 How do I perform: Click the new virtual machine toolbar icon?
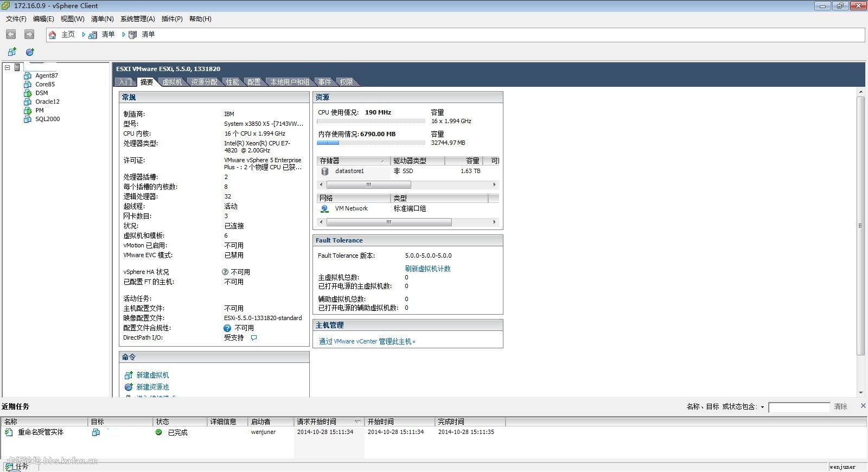point(12,52)
